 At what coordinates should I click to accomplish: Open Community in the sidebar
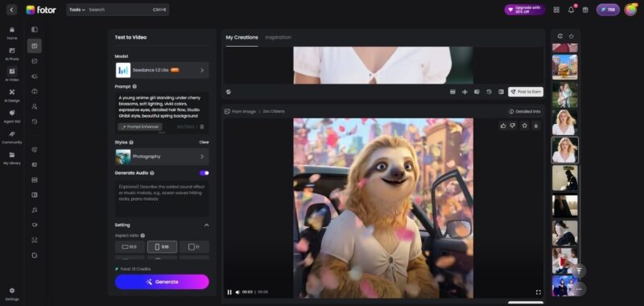pos(12,137)
